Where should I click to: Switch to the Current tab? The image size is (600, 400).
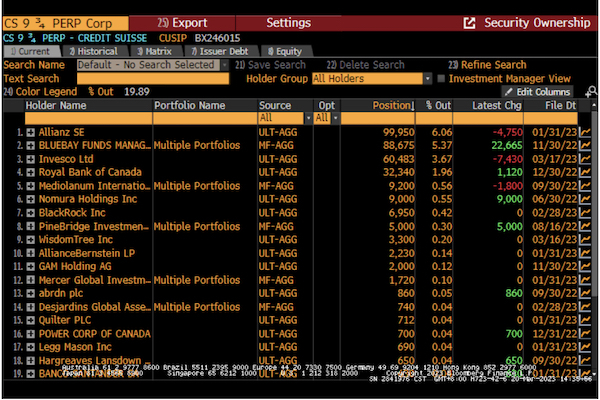[31, 51]
